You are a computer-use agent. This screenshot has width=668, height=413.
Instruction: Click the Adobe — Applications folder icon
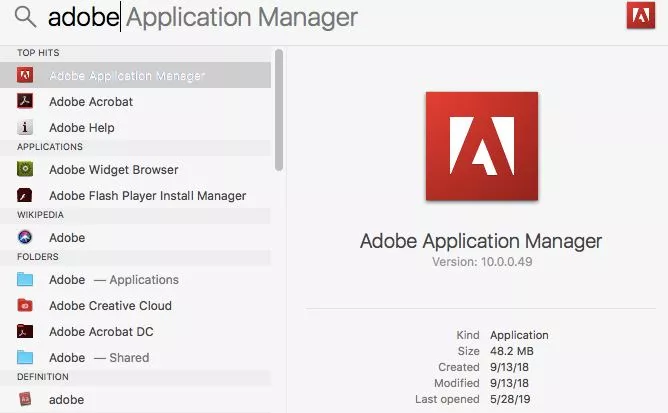(x=25, y=280)
